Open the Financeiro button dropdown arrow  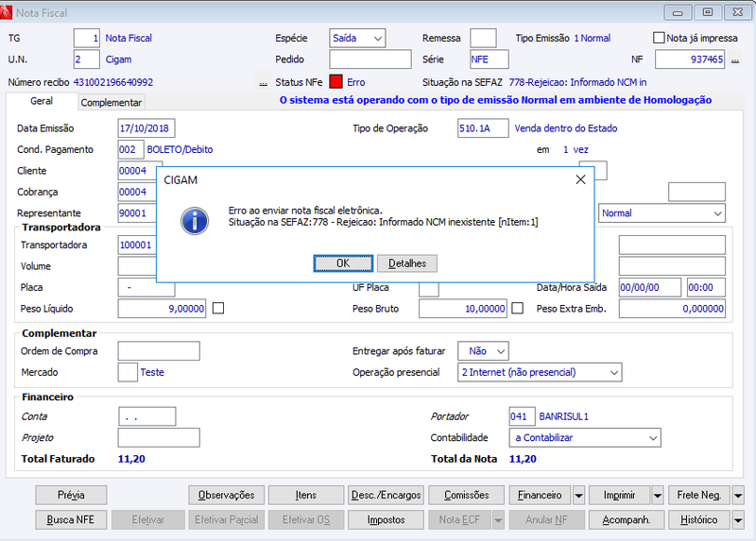[x=578, y=496]
